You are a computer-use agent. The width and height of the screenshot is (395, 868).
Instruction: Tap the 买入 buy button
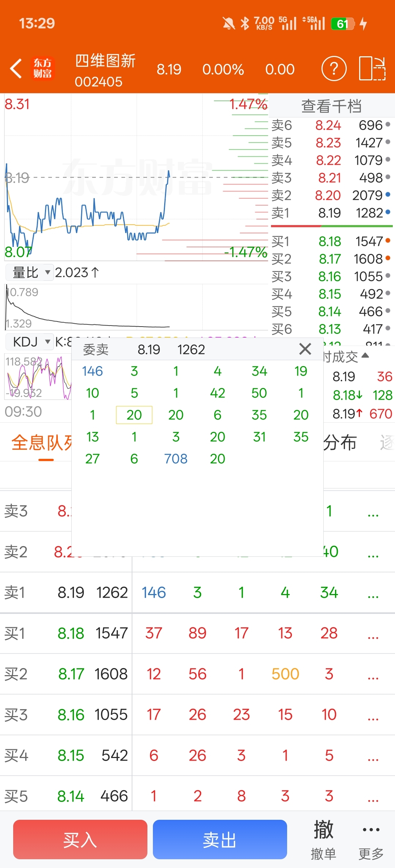[x=80, y=840]
